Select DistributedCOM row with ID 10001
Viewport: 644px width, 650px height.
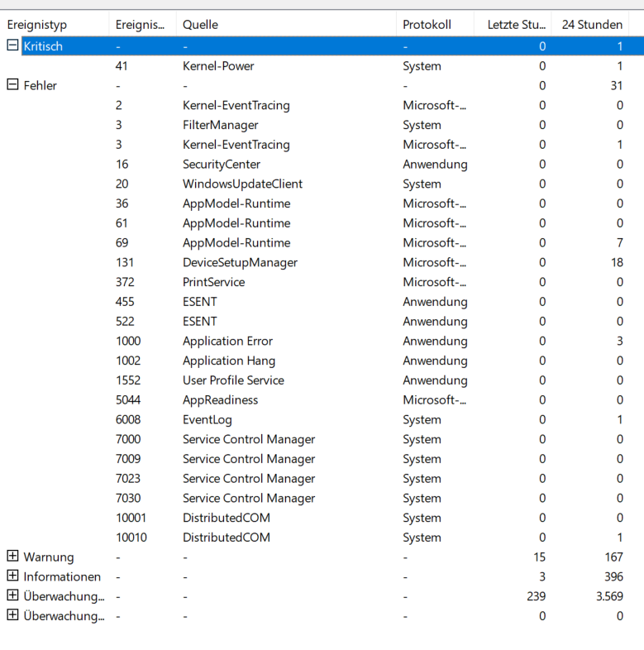click(322, 518)
